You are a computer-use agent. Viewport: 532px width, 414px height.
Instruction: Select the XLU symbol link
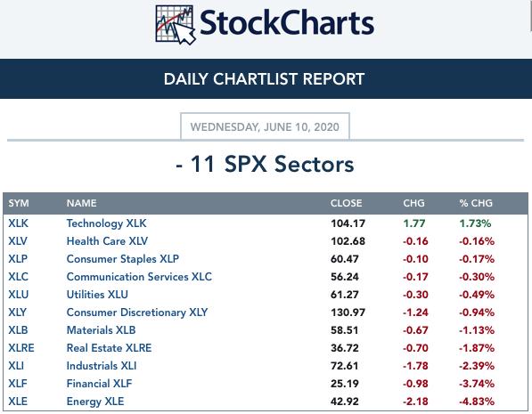(19, 295)
